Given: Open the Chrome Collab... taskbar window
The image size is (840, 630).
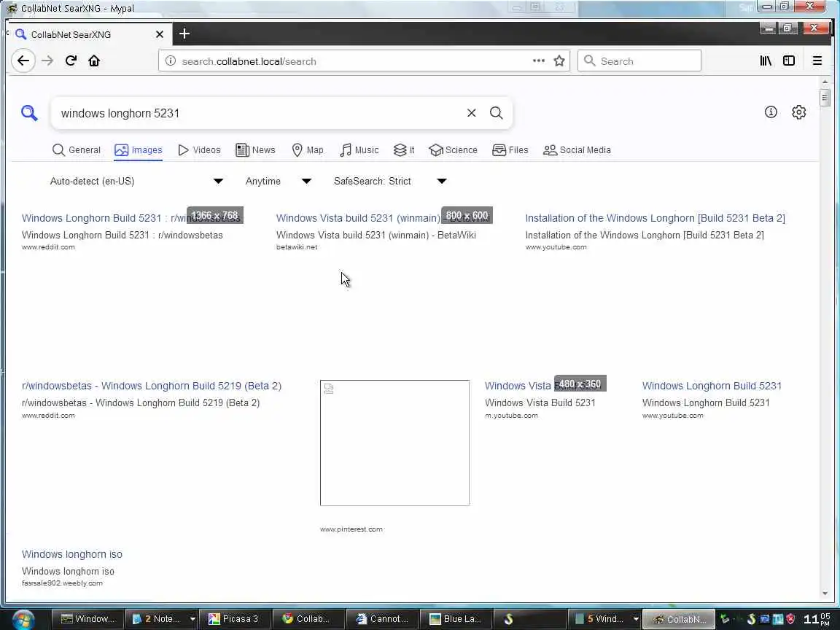Looking at the screenshot, I should tap(308, 619).
